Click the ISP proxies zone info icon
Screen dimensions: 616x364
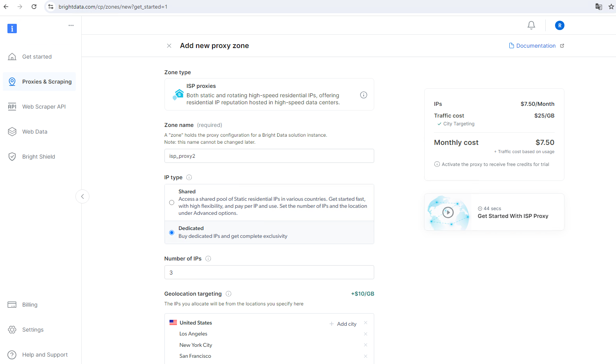pyautogui.click(x=363, y=95)
